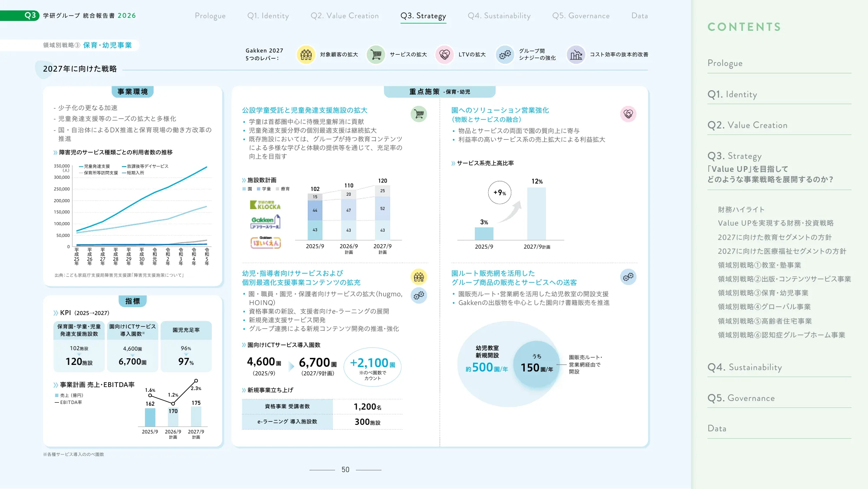Click the 120 stacked bar for 2027/9

coord(382,213)
